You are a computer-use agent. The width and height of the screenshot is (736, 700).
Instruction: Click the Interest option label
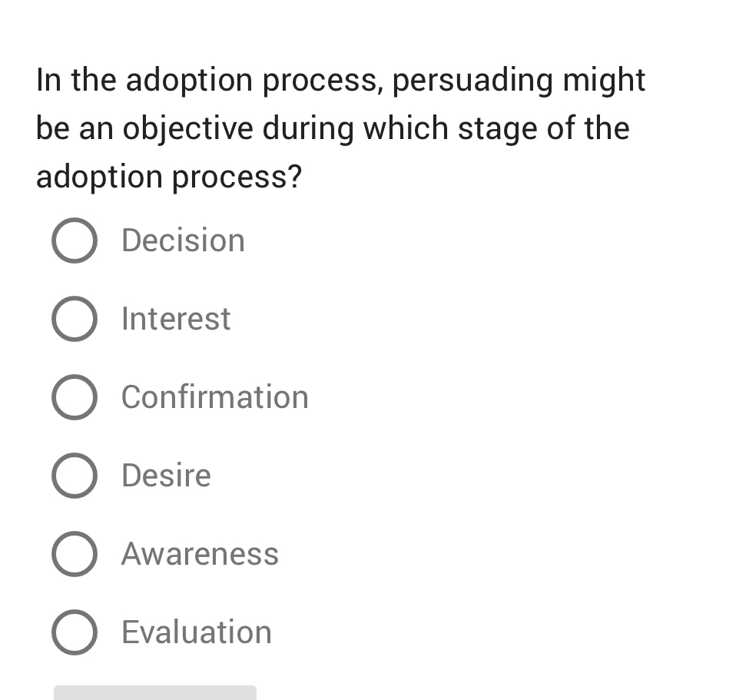coord(175,319)
